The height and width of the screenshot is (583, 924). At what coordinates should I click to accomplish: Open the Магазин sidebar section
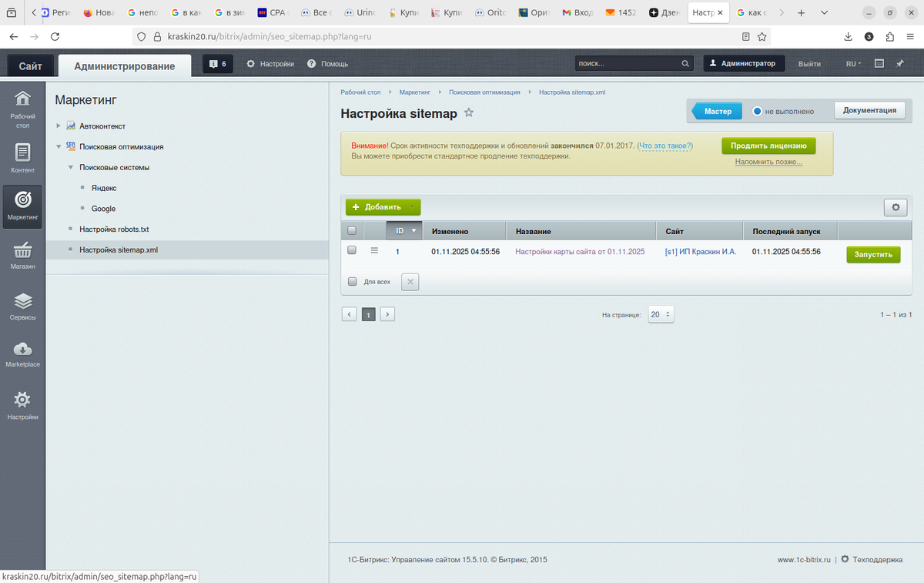pos(22,256)
